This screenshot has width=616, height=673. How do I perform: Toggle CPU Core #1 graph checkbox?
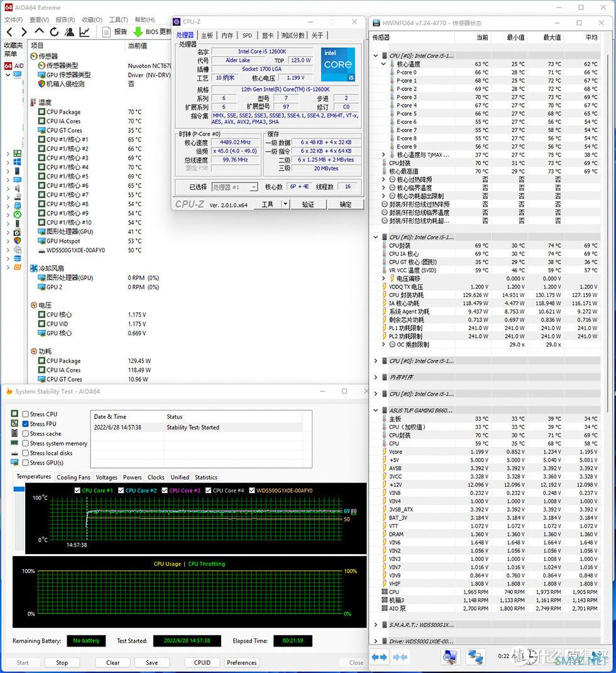(x=77, y=490)
